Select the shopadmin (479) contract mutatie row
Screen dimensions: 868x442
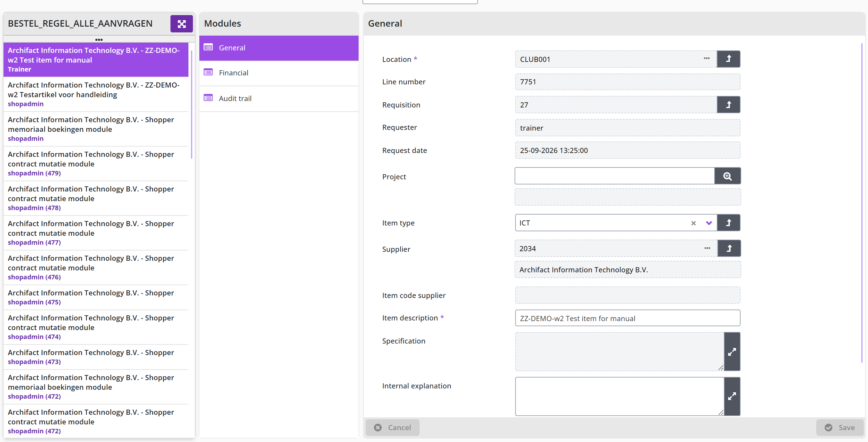96,164
